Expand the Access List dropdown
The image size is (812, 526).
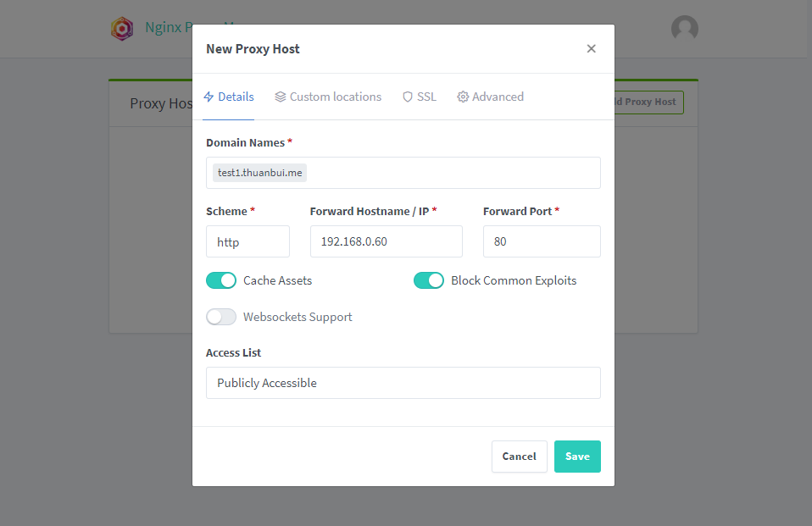(403, 383)
